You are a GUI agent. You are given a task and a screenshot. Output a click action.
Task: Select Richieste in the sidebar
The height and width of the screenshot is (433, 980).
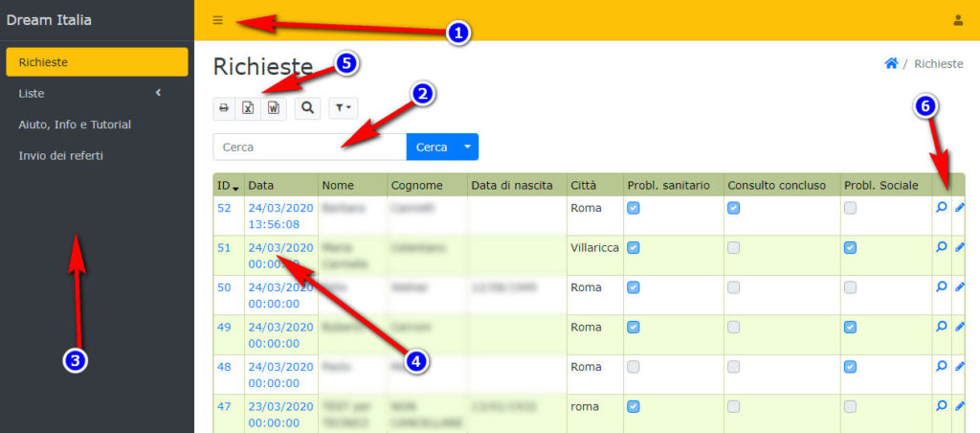pyautogui.click(x=96, y=62)
